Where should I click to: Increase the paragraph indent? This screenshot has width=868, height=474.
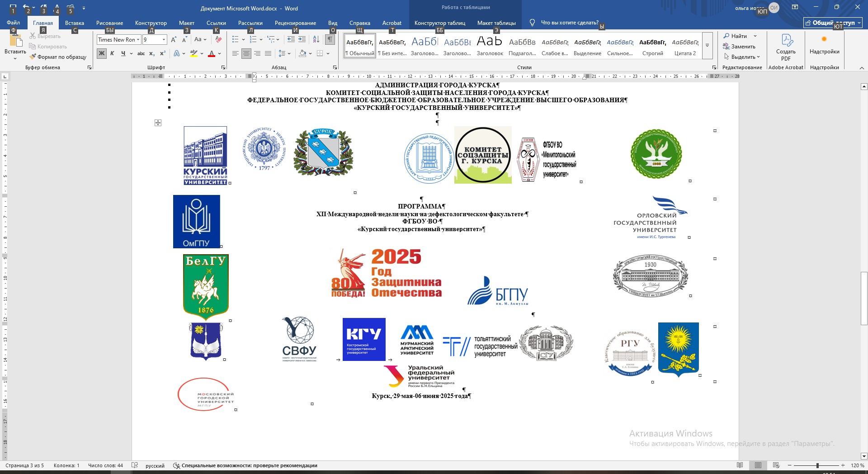(302, 40)
